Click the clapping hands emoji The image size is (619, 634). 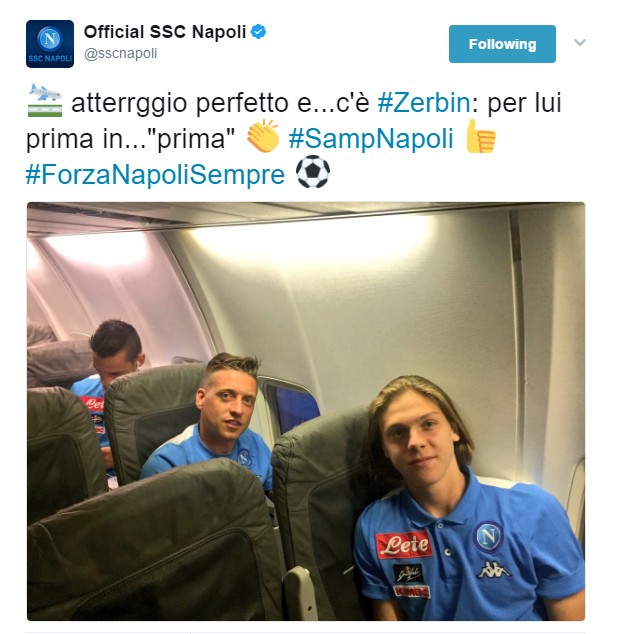pos(263,136)
